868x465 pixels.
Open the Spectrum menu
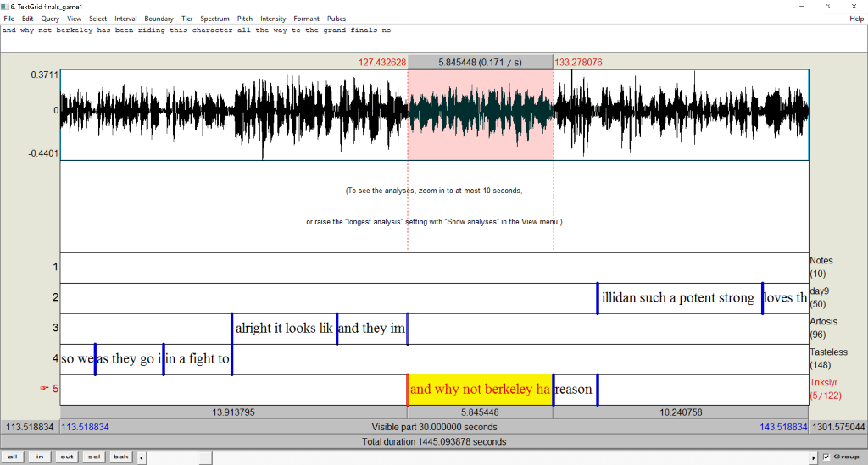click(214, 19)
